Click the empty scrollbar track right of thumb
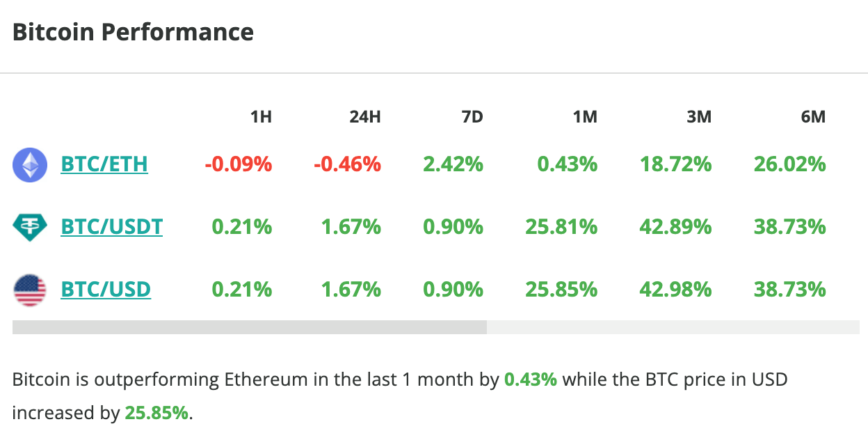This screenshot has width=868, height=447. [x=673, y=327]
